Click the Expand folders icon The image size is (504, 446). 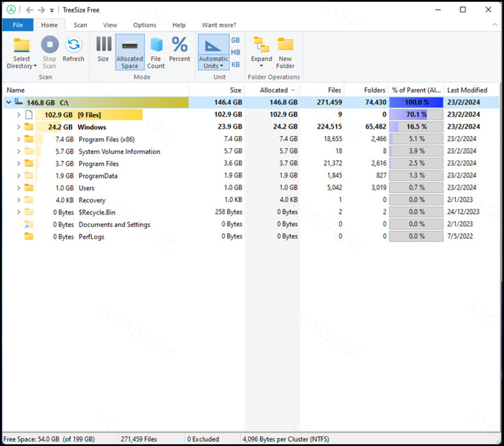coord(261,45)
